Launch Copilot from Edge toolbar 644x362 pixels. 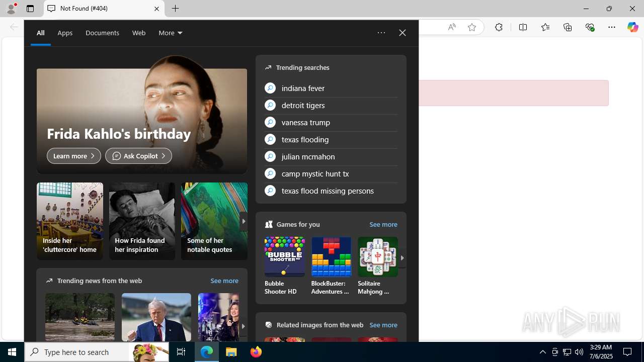pos(632,27)
